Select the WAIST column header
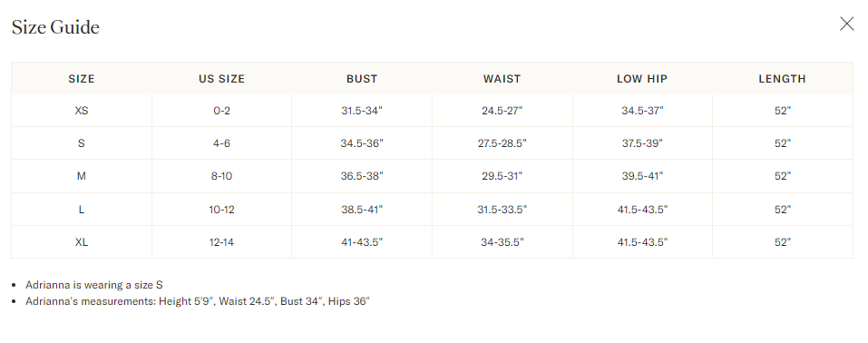Viewport: 868px width, 343px height. point(502,79)
